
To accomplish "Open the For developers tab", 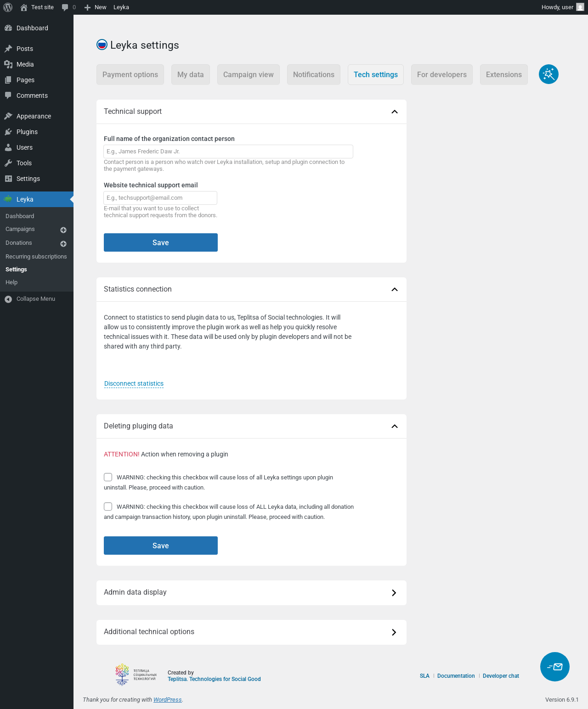I will (442, 74).
